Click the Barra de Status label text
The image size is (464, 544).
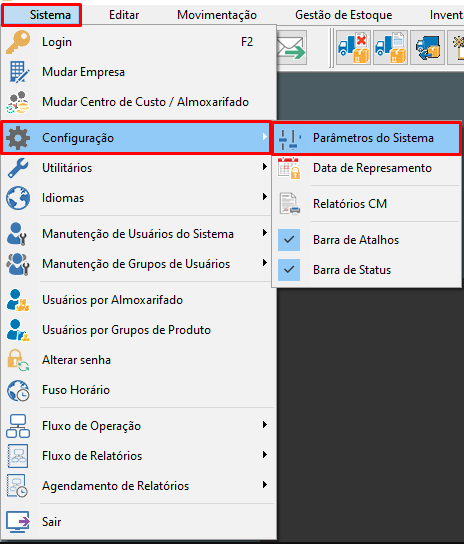click(352, 270)
